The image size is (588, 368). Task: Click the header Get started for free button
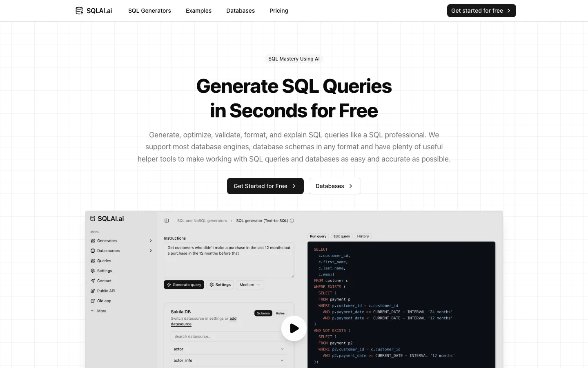[x=481, y=11]
